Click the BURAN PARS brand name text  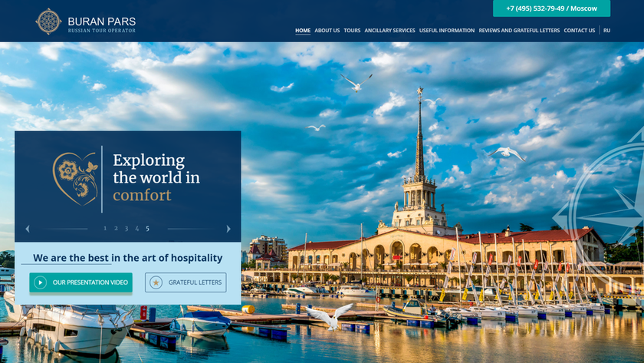click(x=102, y=21)
